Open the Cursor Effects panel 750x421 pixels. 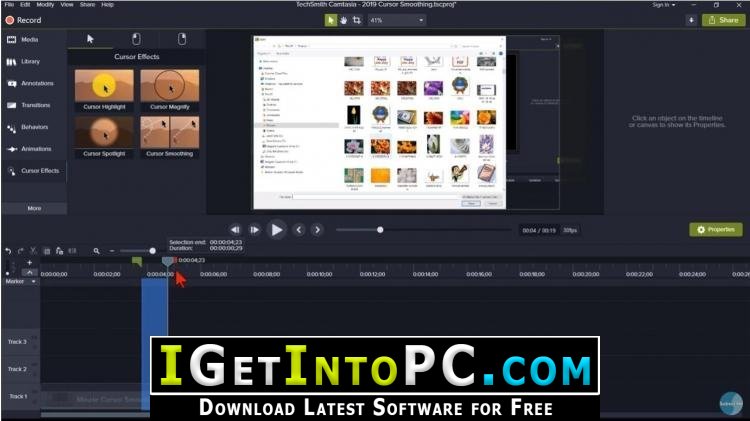[33, 171]
